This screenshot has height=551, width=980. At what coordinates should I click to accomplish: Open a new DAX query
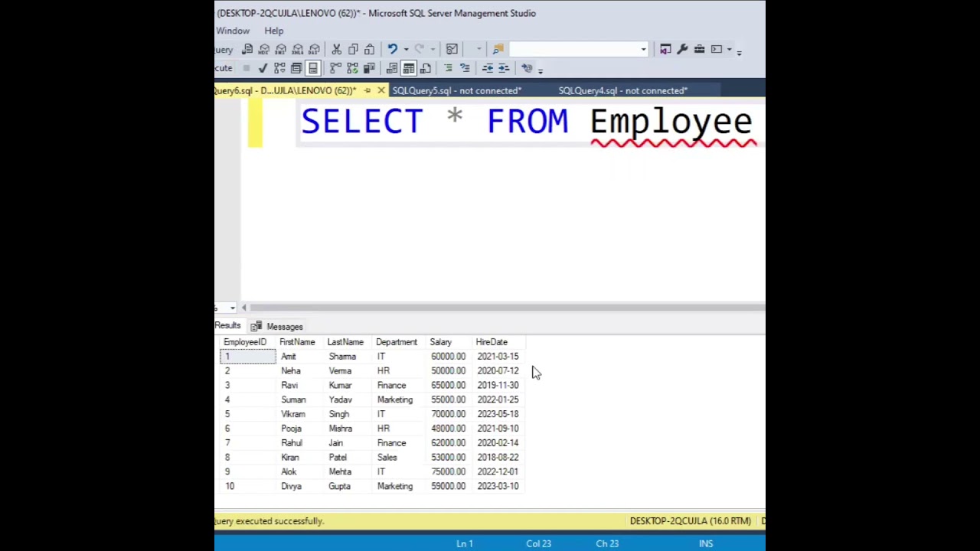tap(315, 49)
